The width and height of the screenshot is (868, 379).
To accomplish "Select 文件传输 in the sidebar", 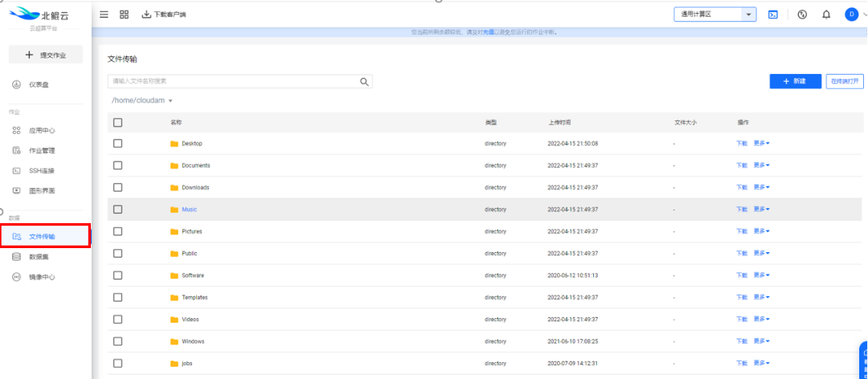I will pos(45,236).
